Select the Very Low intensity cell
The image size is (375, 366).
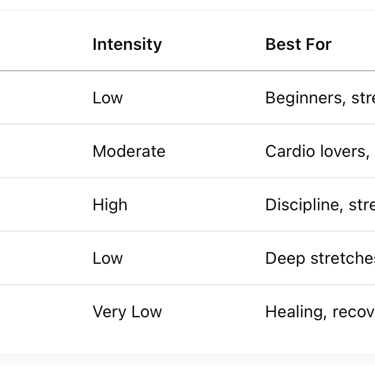click(127, 312)
